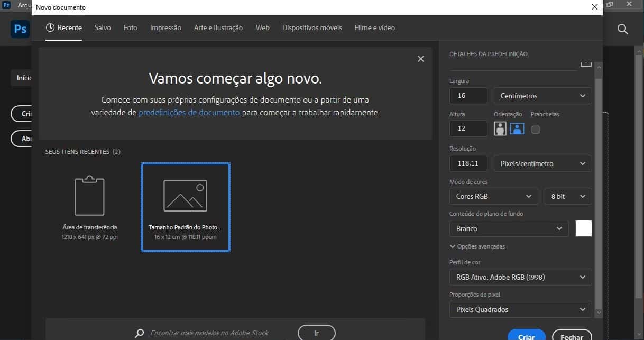The image size is (644, 340).
Task: Click the 16 x 12 cm preset description
Action: pos(186,237)
